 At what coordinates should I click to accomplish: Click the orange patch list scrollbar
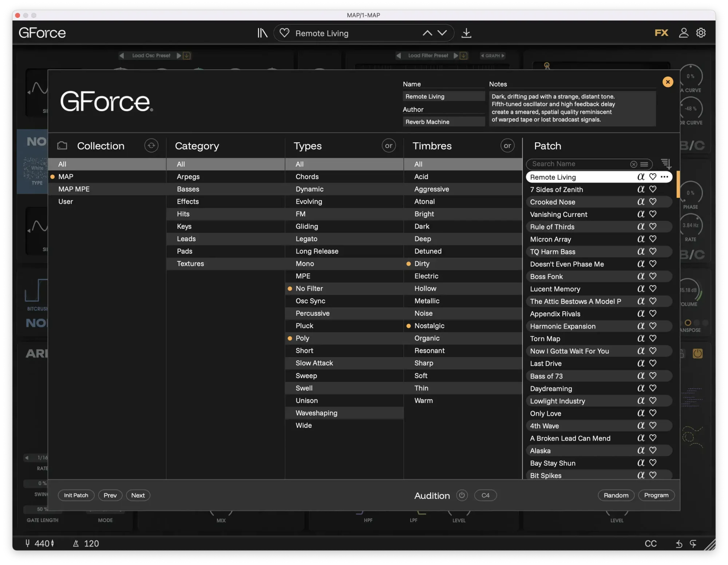click(678, 184)
